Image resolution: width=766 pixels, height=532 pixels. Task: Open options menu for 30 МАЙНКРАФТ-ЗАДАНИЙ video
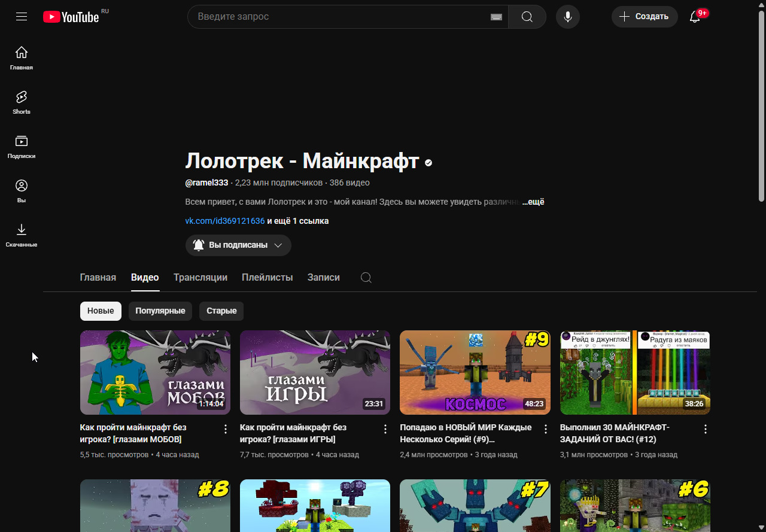click(706, 429)
